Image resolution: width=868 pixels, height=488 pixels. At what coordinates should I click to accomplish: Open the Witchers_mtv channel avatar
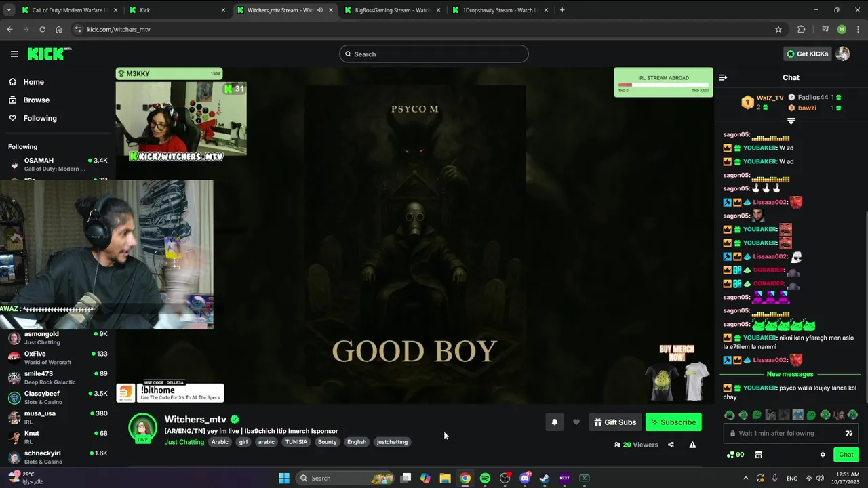coord(143,428)
